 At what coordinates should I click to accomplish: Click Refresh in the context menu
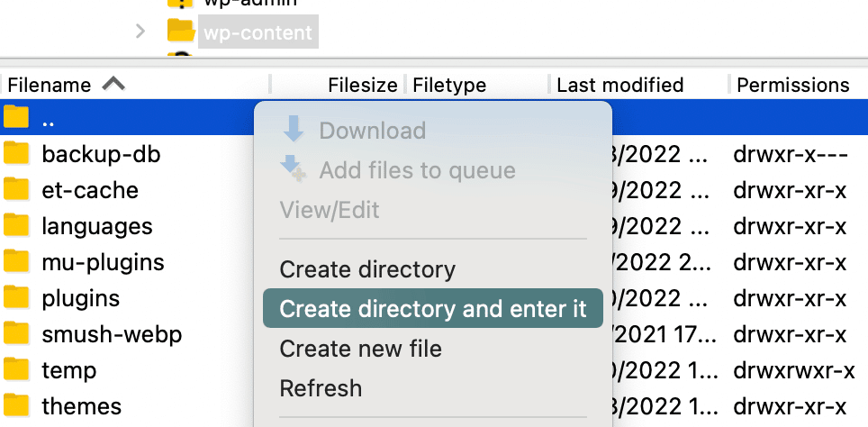coord(321,388)
